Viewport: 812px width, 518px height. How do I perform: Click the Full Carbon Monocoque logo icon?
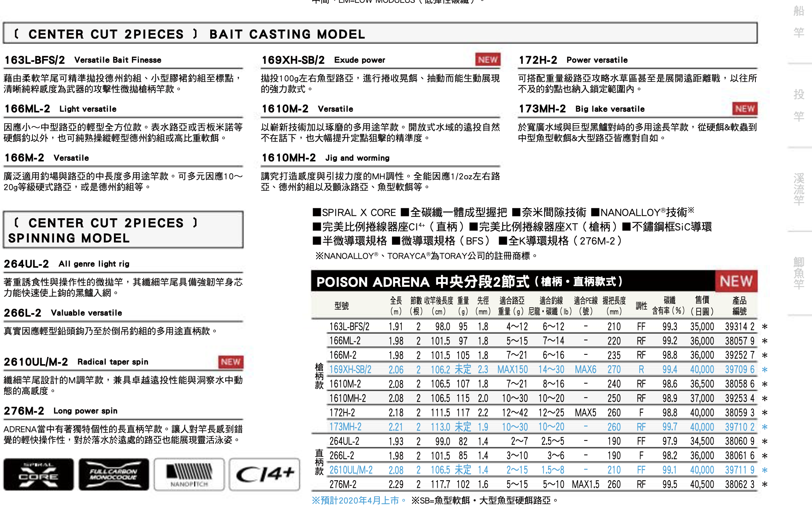pyautogui.click(x=114, y=474)
